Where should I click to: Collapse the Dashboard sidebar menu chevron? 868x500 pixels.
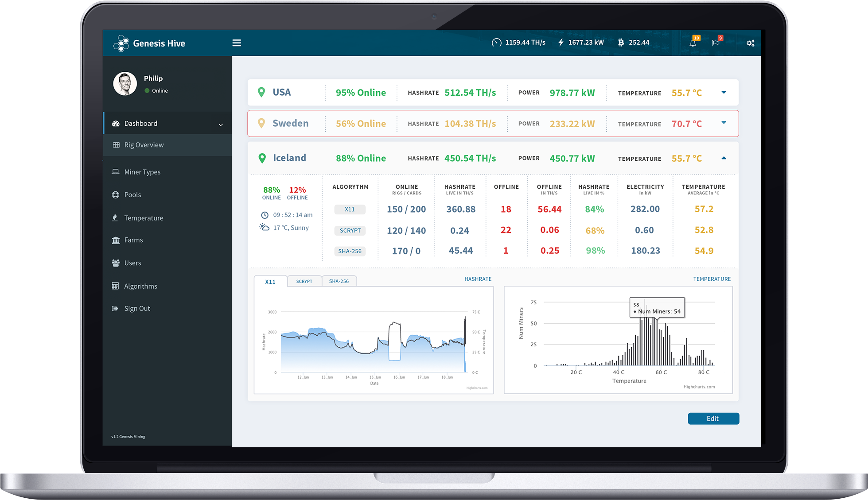221,124
